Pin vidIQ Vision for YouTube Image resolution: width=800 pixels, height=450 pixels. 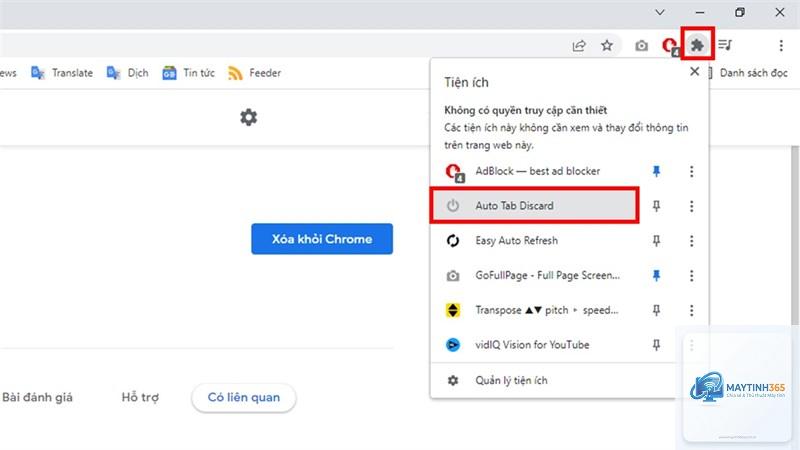pyautogui.click(x=656, y=345)
